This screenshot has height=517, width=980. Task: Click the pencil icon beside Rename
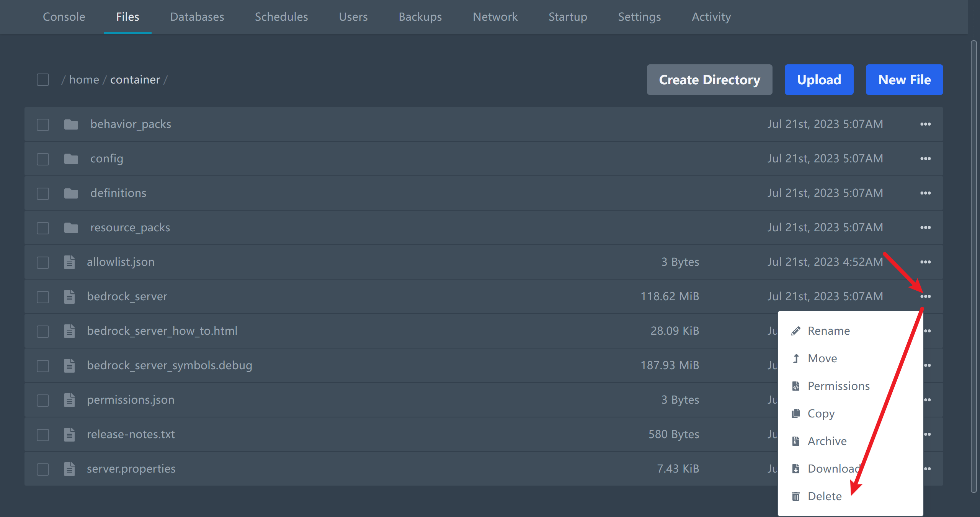point(796,331)
